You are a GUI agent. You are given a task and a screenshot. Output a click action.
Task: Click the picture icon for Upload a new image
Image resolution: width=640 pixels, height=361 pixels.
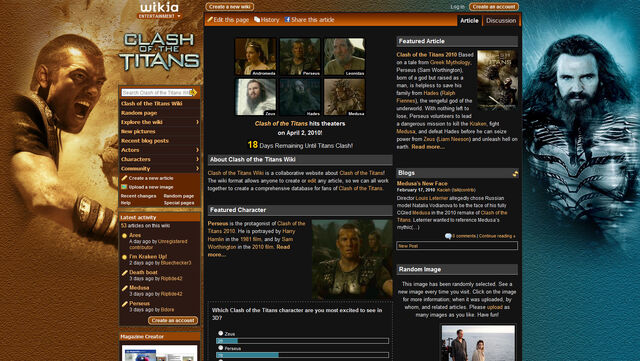[x=124, y=187]
